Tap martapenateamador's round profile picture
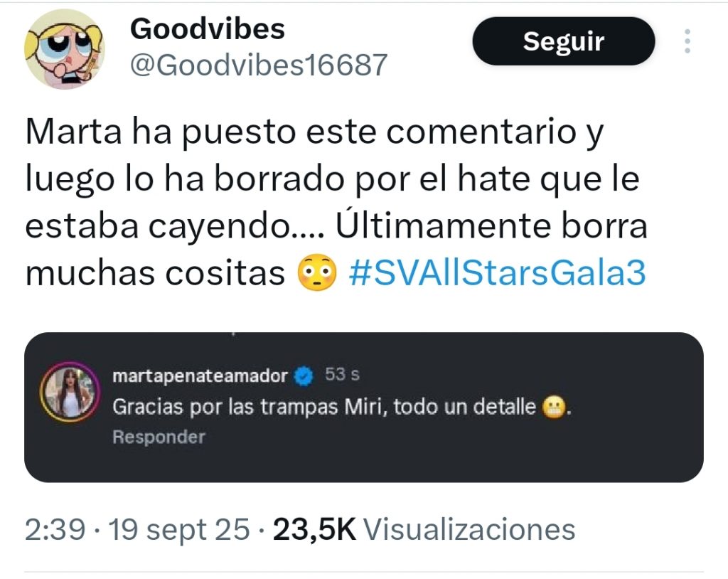This screenshot has height=579, width=728. pos(70,391)
